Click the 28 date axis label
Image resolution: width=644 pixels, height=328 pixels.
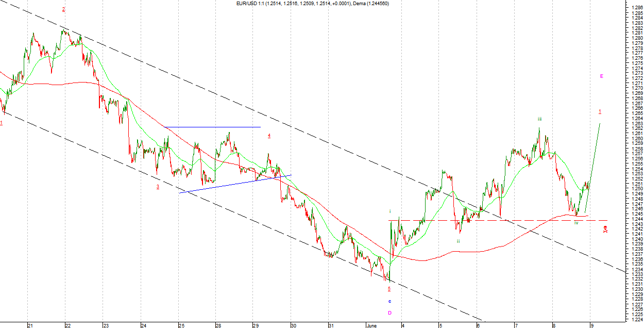[219, 325]
